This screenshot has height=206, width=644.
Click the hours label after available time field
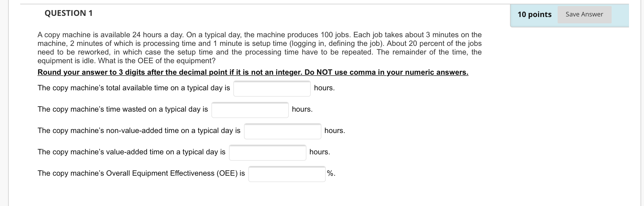pos(324,87)
